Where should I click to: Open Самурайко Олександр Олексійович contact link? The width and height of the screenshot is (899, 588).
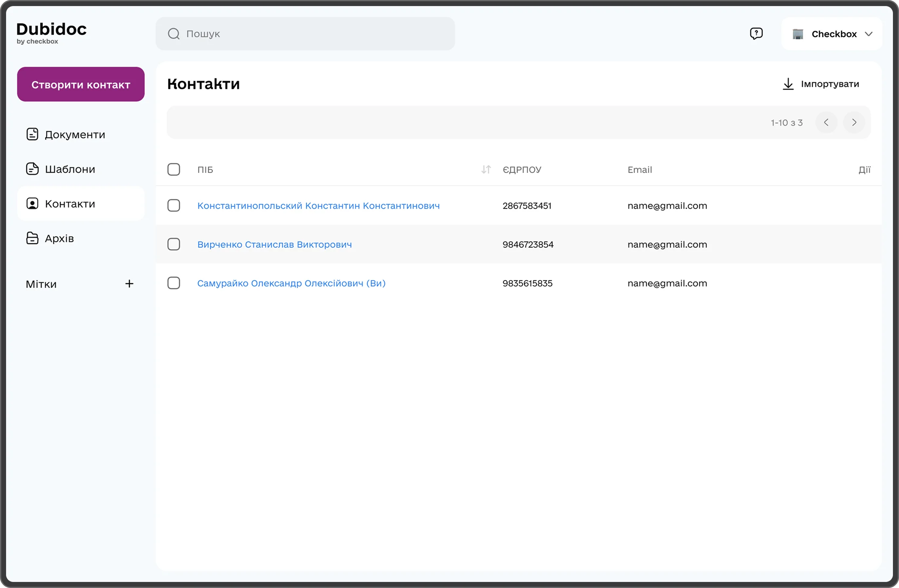tap(291, 283)
